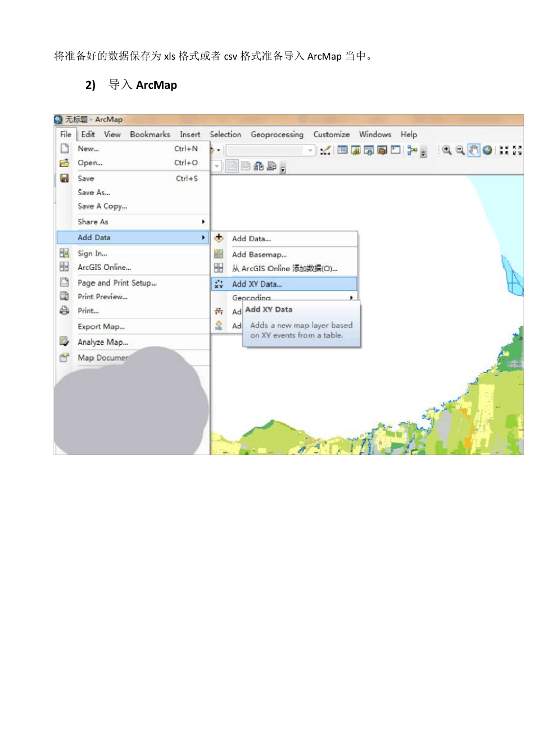Select the Pan hand tool
This screenshot has width=534, height=756.
click(474, 150)
